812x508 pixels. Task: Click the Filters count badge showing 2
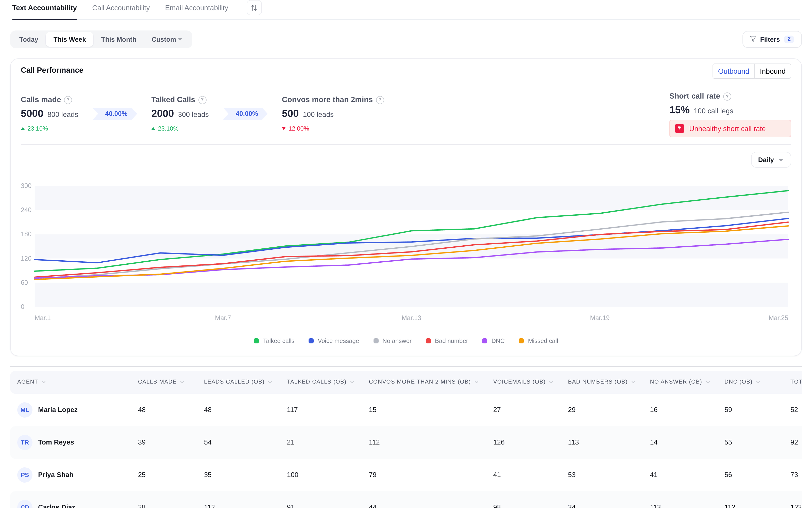point(789,39)
